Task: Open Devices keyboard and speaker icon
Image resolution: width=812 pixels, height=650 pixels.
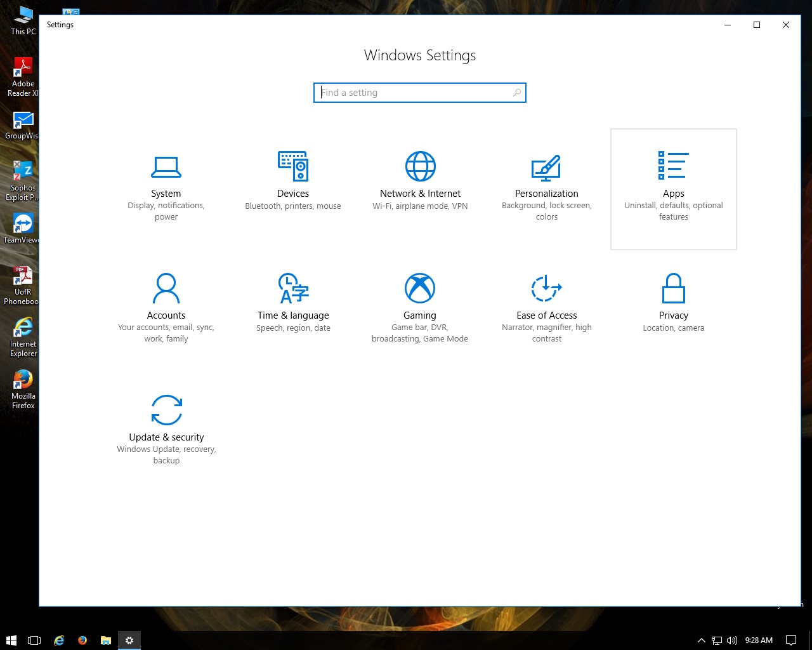Action: tap(293, 166)
